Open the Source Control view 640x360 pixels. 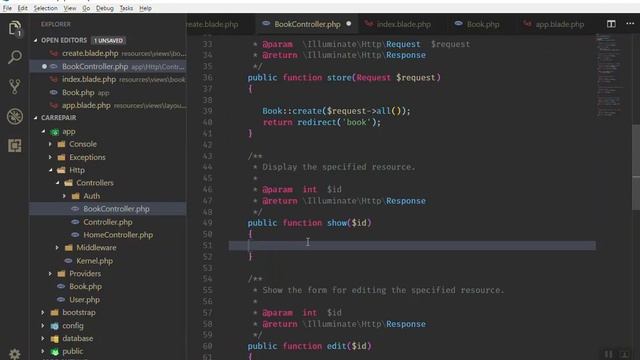(15, 87)
